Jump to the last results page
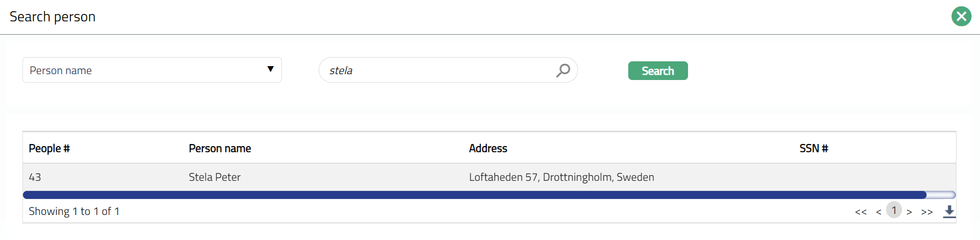Viewport: 980px width, 240px height. coord(927,212)
